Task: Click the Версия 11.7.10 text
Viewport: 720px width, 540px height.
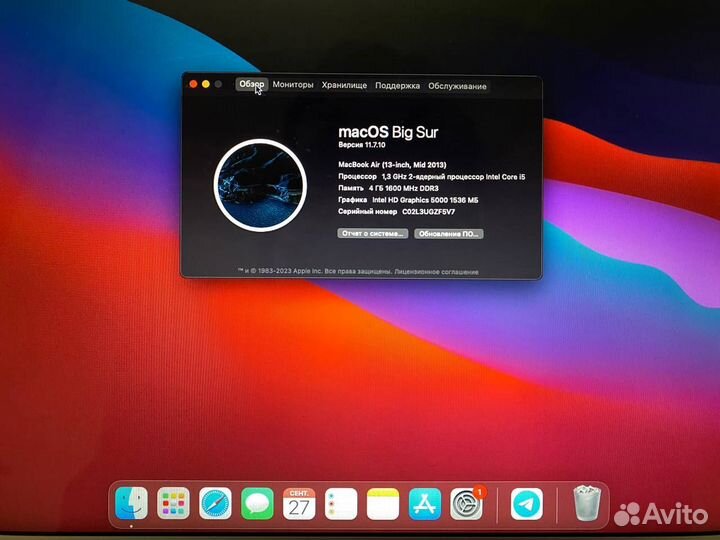Action: tap(362, 145)
